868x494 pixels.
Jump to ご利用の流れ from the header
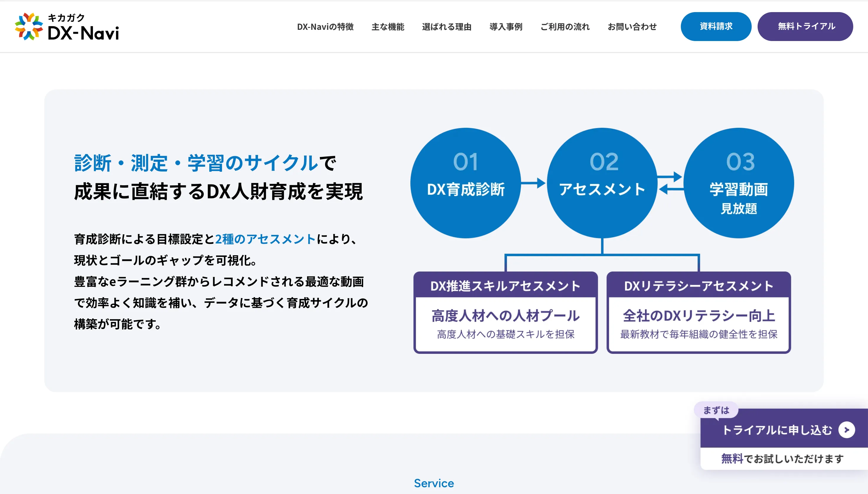(x=565, y=27)
